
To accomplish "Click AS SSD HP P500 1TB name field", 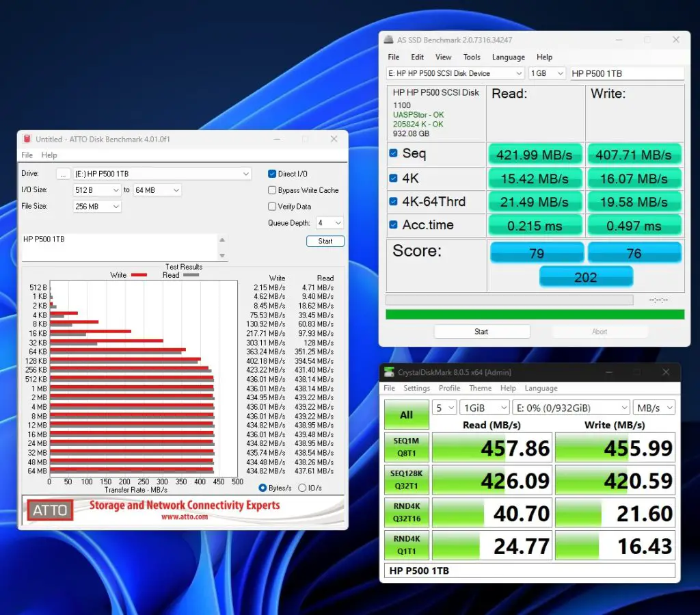I will [x=627, y=73].
